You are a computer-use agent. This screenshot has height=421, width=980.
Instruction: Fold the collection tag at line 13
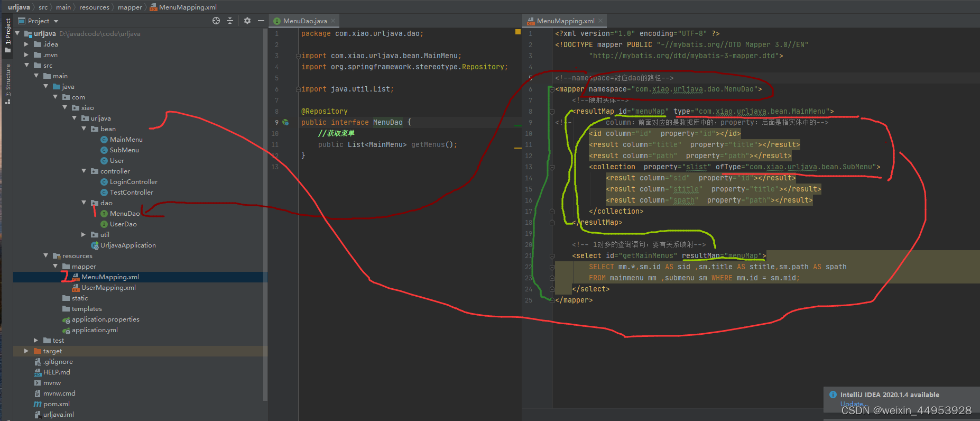[552, 167]
